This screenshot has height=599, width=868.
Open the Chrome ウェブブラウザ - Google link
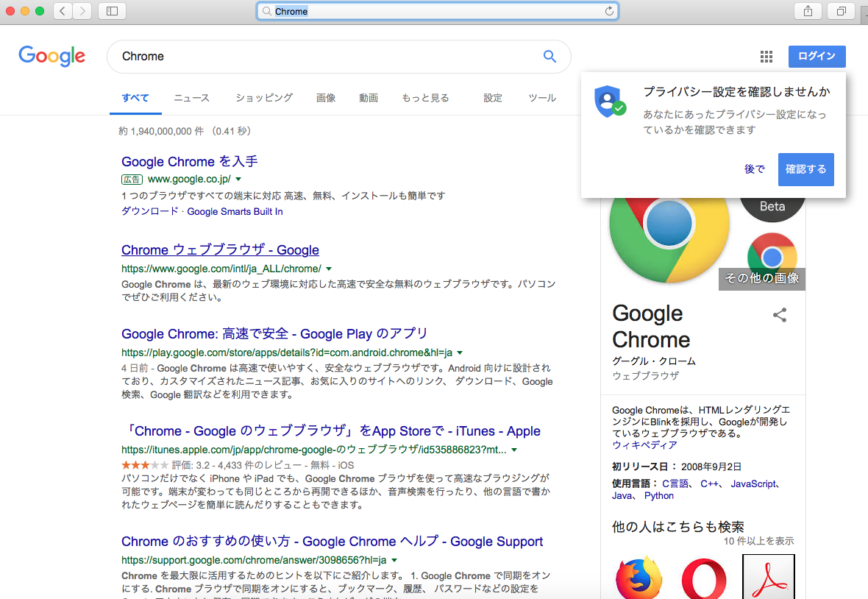(220, 250)
